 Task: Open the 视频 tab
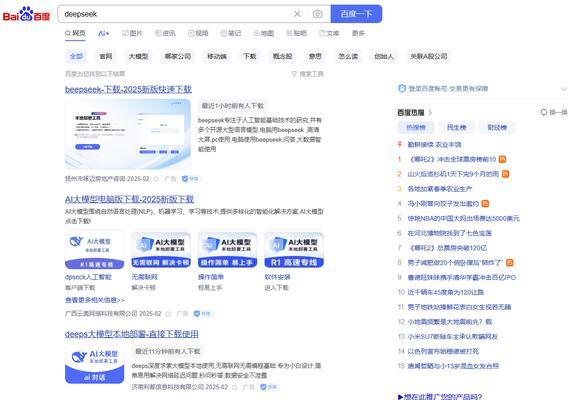[198, 33]
